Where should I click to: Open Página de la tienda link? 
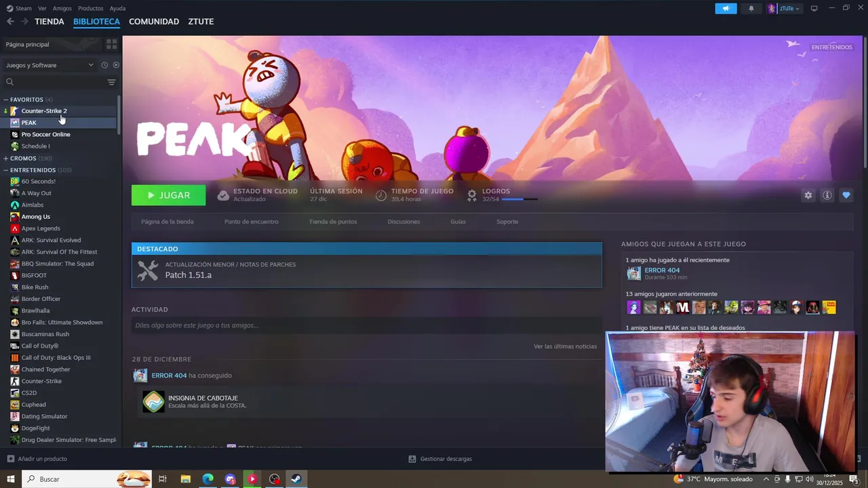[167, 222]
